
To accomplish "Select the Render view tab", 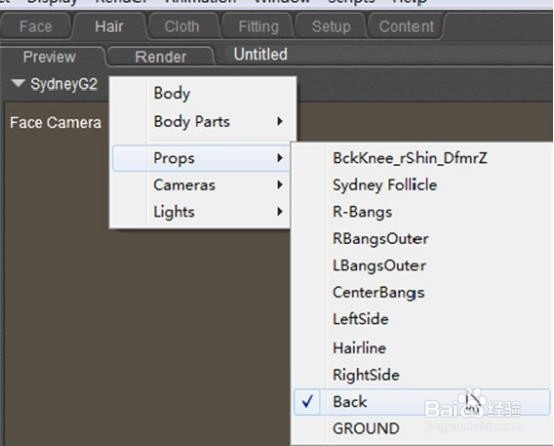I will 160,57.
